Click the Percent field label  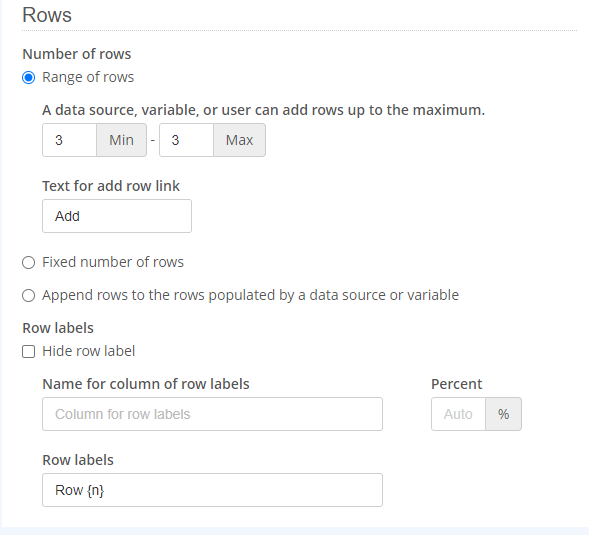pos(456,384)
